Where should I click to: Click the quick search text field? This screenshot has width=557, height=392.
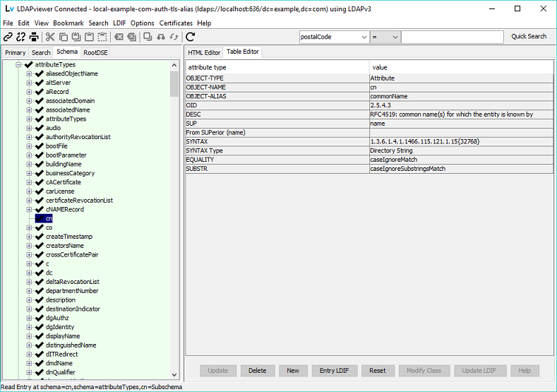pyautogui.click(x=453, y=37)
